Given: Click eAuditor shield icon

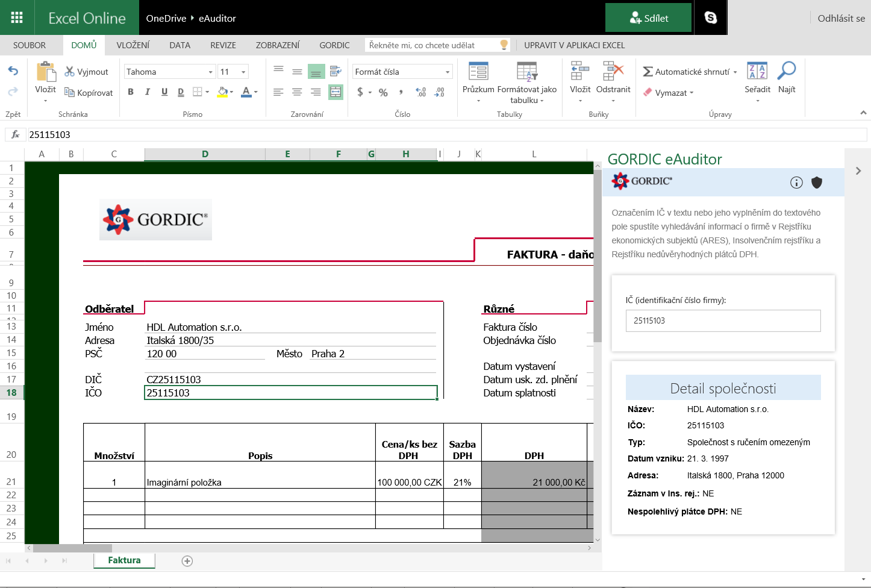Looking at the screenshot, I should (x=817, y=183).
